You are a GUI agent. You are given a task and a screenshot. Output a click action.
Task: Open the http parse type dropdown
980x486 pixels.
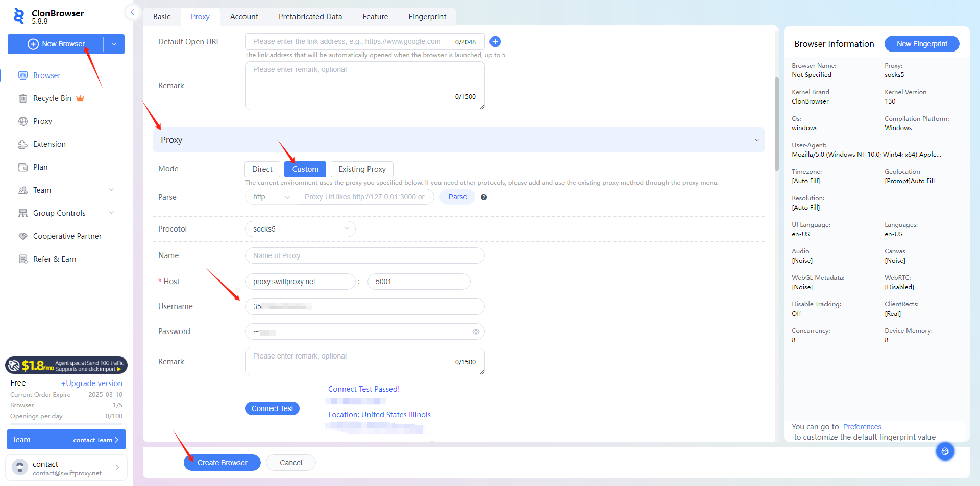point(271,197)
